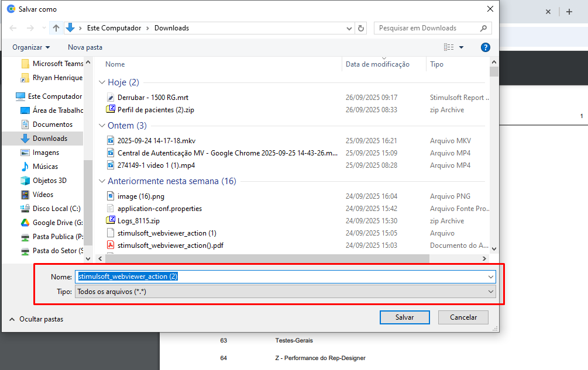588x370 pixels.
Task: Select the Logs_8115.zip file
Action: click(x=138, y=221)
